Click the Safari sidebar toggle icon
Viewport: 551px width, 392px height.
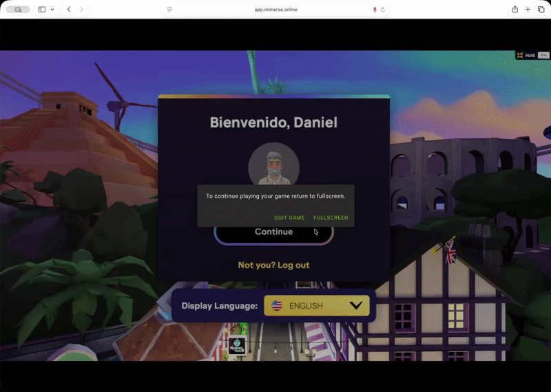pos(42,10)
